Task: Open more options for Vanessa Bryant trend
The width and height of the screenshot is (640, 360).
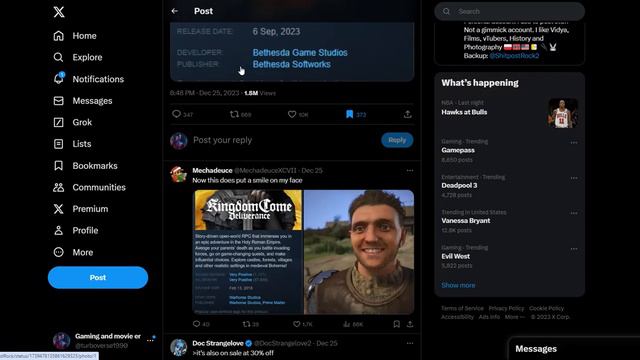Action: click(574, 213)
